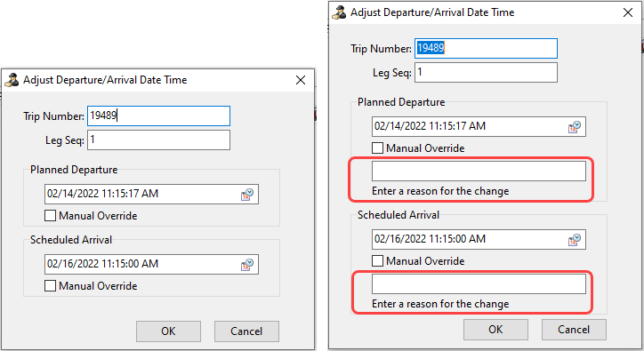This screenshot has width=644, height=351.
Task: Open calendar picker for left Planned Departure
Action: coord(247,195)
